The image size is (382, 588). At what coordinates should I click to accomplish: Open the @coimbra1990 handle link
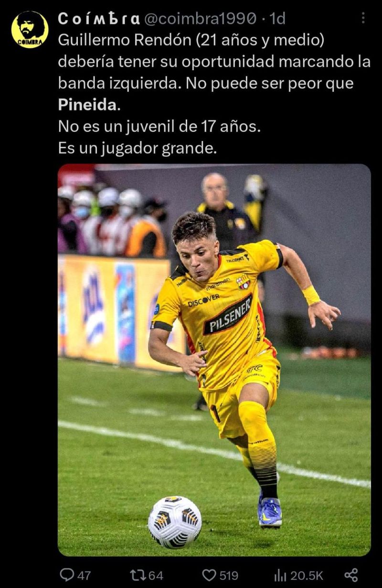[201, 18]
